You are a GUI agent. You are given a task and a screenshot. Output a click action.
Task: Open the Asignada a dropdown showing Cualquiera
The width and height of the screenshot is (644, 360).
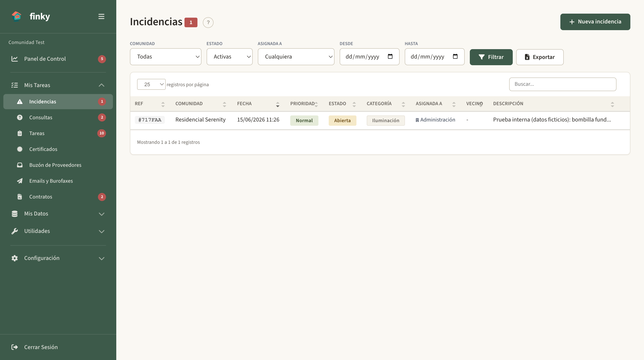pos(296,57)
